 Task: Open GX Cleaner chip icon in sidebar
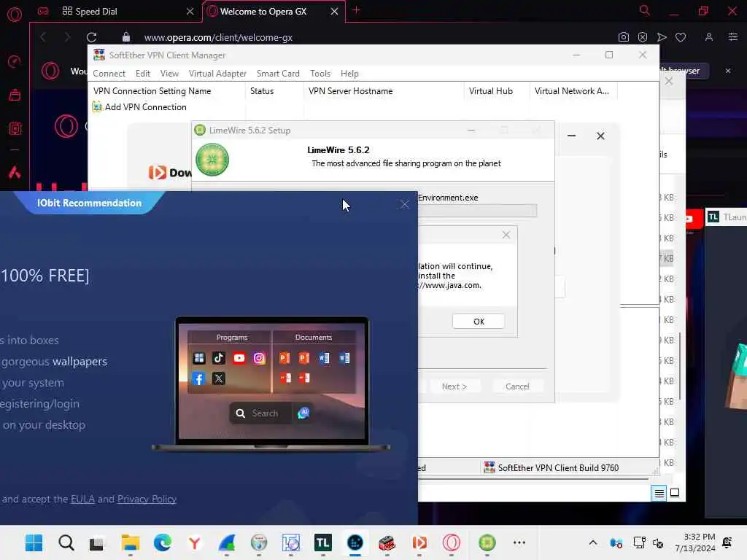pyautogui.click(x=15, y=128)
